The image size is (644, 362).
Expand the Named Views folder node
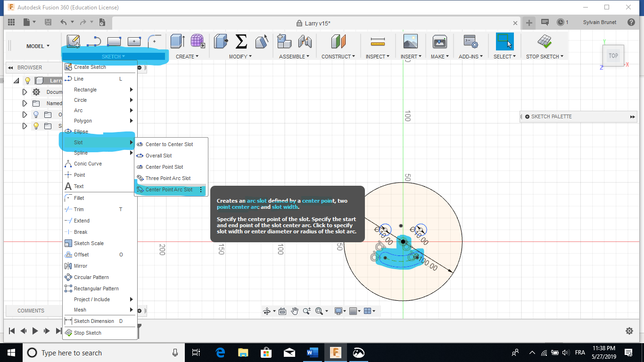coord(25,103)
